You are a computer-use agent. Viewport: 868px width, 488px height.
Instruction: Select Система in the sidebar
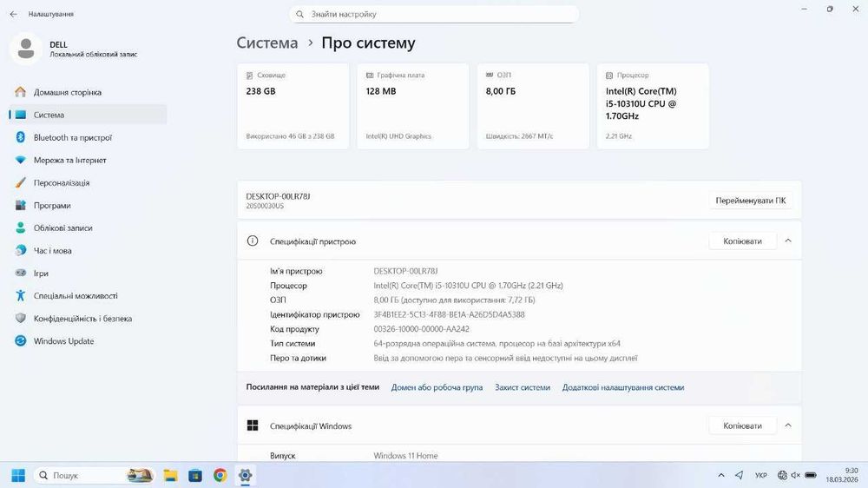(x=88, y=115)
